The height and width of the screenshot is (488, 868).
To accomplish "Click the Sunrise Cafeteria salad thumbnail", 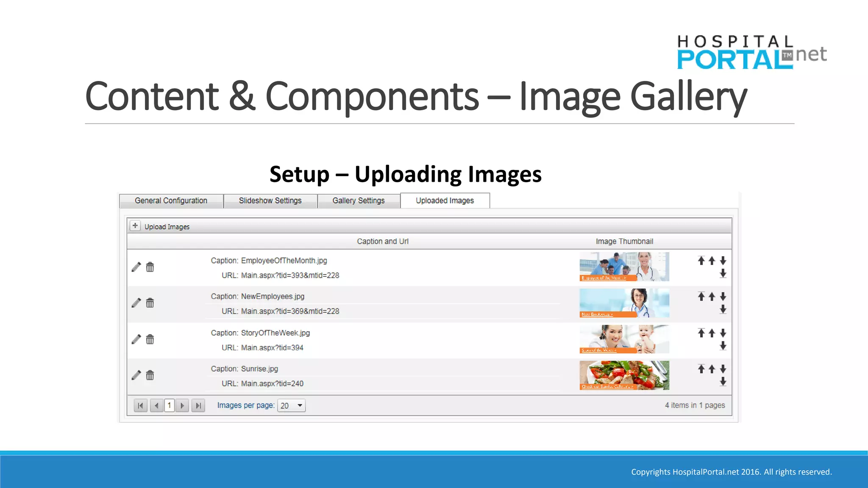I will point(624,375).
